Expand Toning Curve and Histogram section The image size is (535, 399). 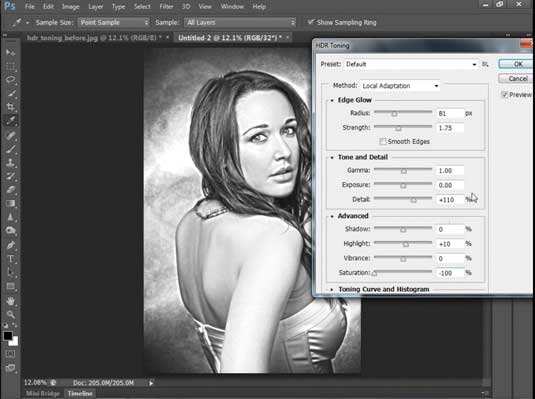(332, 289)
